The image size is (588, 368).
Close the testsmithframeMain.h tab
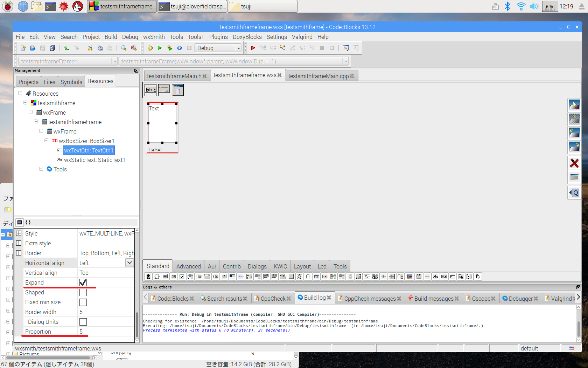pyautogui.click(x=205, y=76)
